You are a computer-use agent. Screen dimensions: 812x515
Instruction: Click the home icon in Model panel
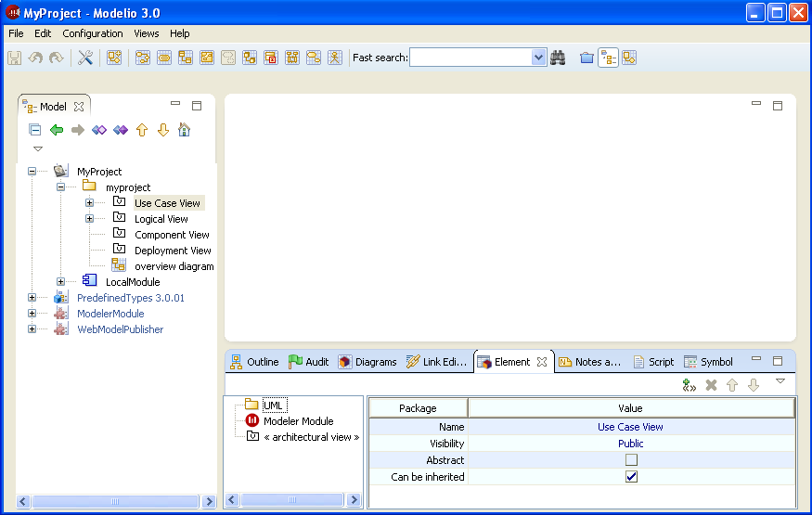(x=185, y=129)
